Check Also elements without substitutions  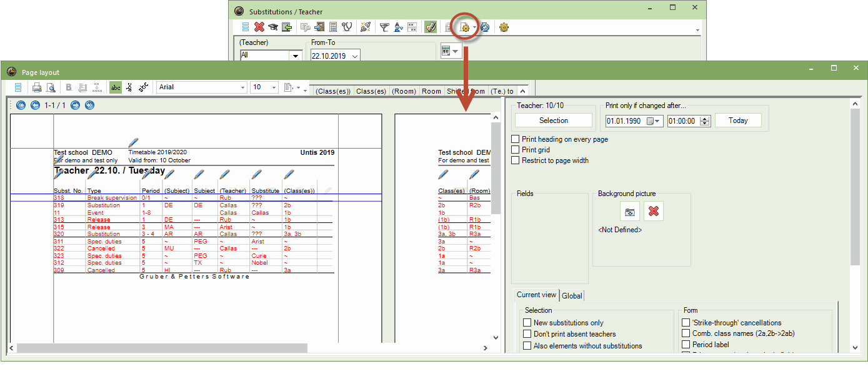click(527, 346)
